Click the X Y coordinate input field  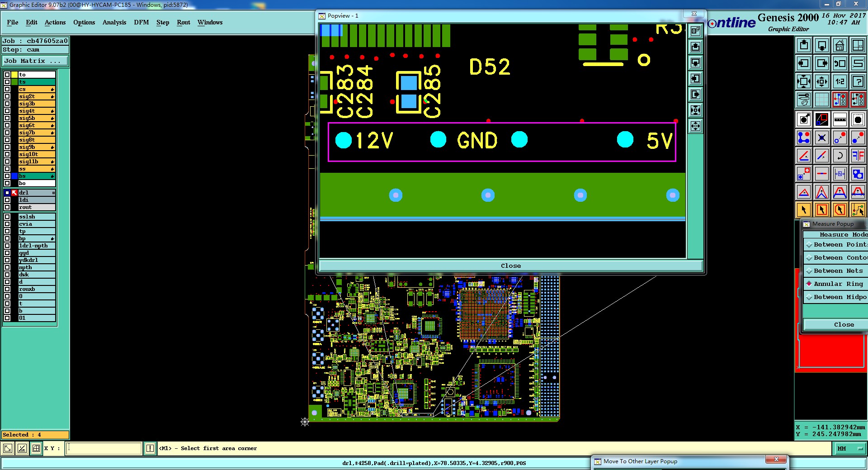(104, 448)
